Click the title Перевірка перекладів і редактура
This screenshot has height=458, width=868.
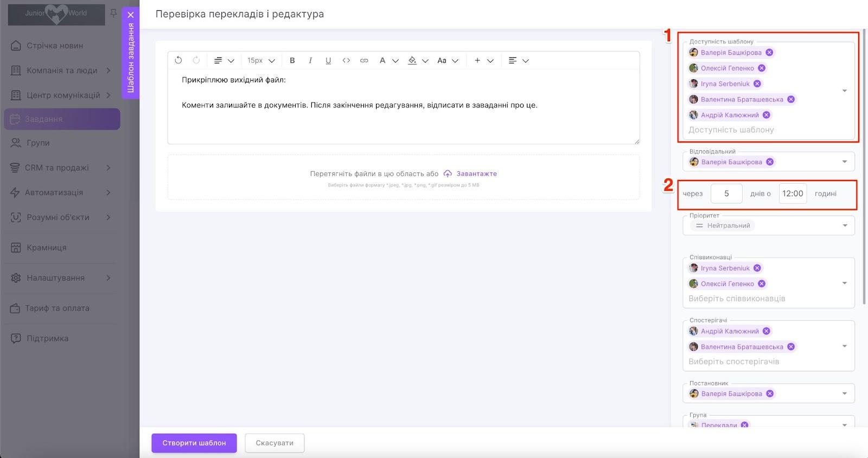(240, 14)
